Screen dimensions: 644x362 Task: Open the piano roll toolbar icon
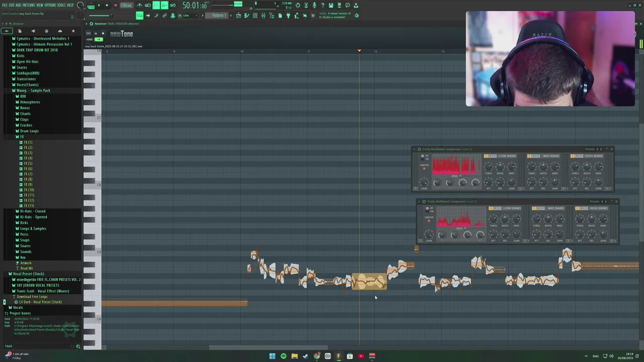point(247,16)
